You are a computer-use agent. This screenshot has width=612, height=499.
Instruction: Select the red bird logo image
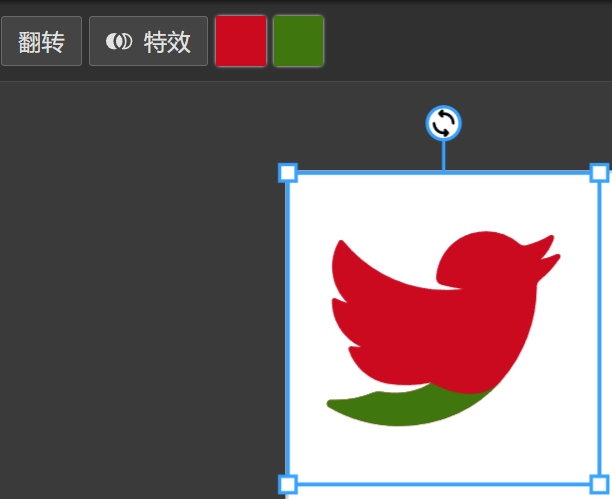[443, 329]
